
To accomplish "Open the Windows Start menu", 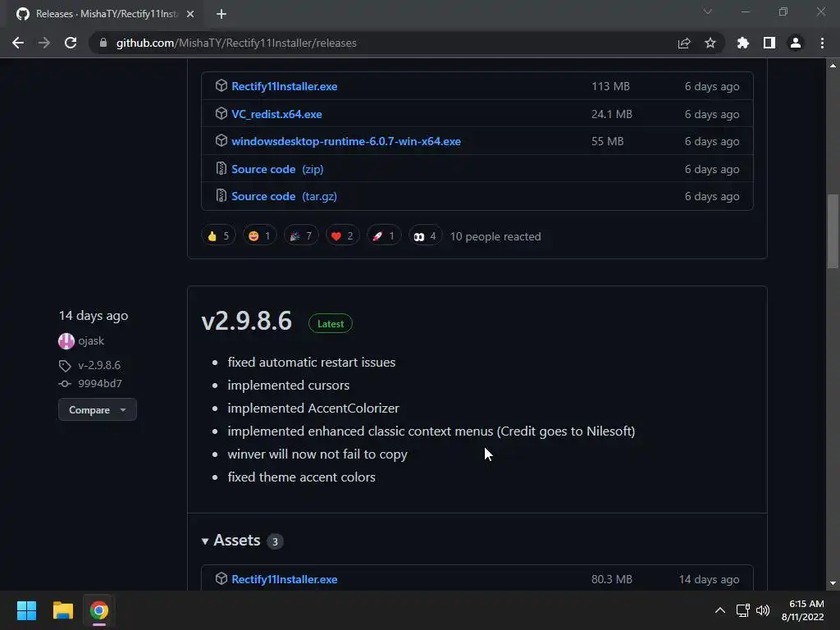I will pyautogui.click(x=26, y=610).
